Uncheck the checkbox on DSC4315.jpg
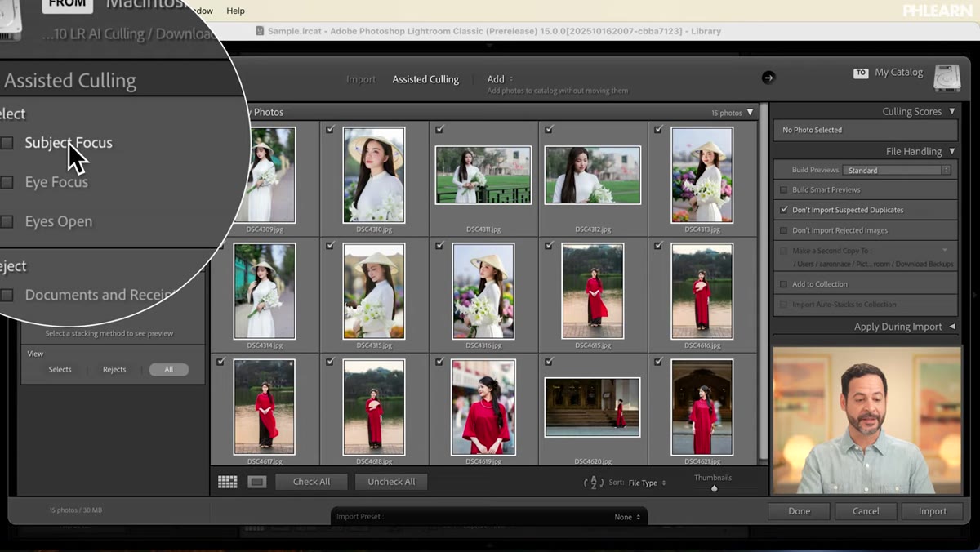The width and height of the screenshot is (980, 552). [x=330, y=245]
